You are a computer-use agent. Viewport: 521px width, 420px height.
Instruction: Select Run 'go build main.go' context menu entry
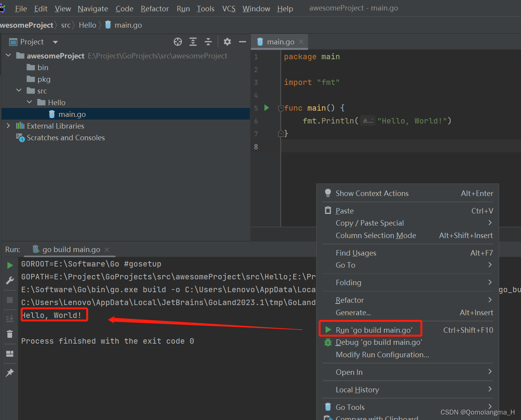point(370,330)
